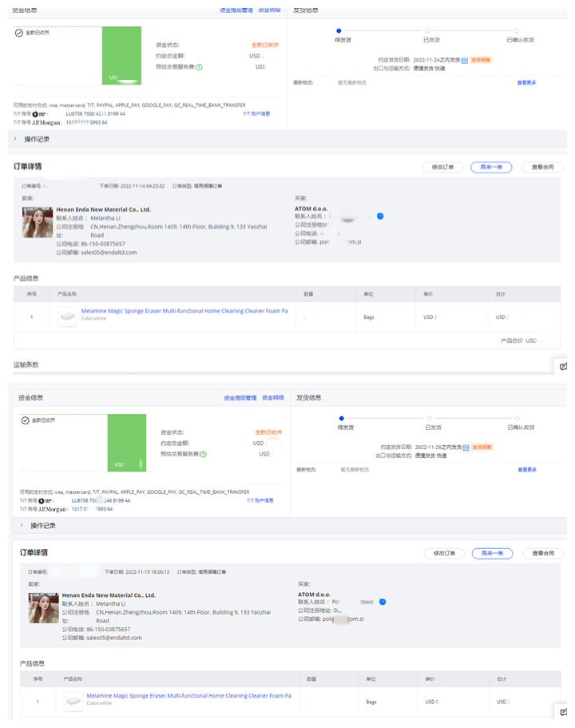Viewport: 575px width, 728px height.
Task: Click the 预估交易服务费 help icon in the lower panel
Action: [203, 454]
